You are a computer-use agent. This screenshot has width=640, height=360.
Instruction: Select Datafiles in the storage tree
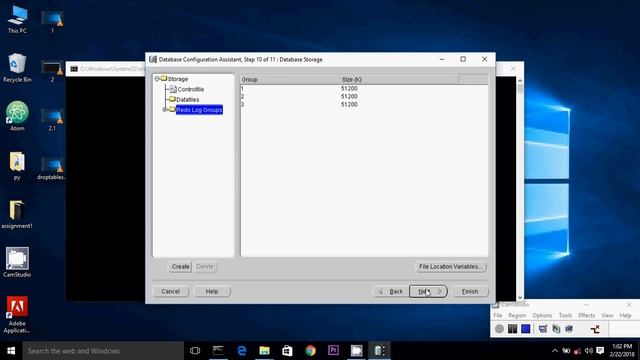click(x=188, y=100)
